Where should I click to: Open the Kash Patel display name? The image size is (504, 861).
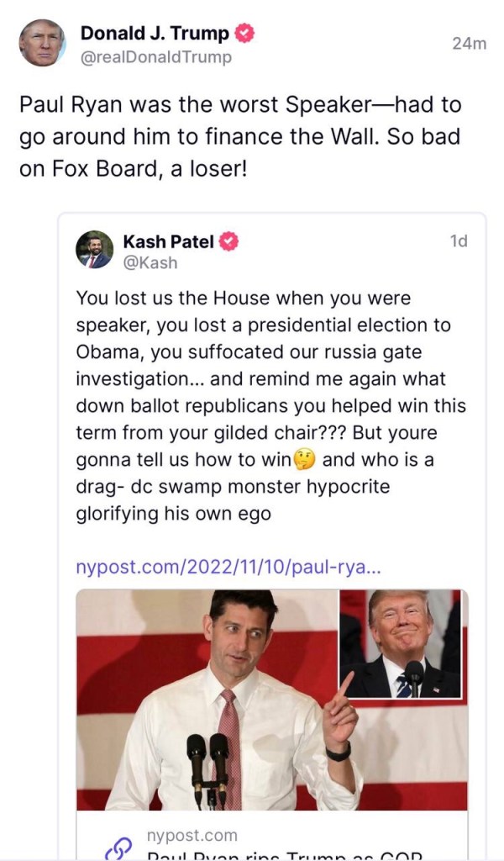(x=168, y=241)
